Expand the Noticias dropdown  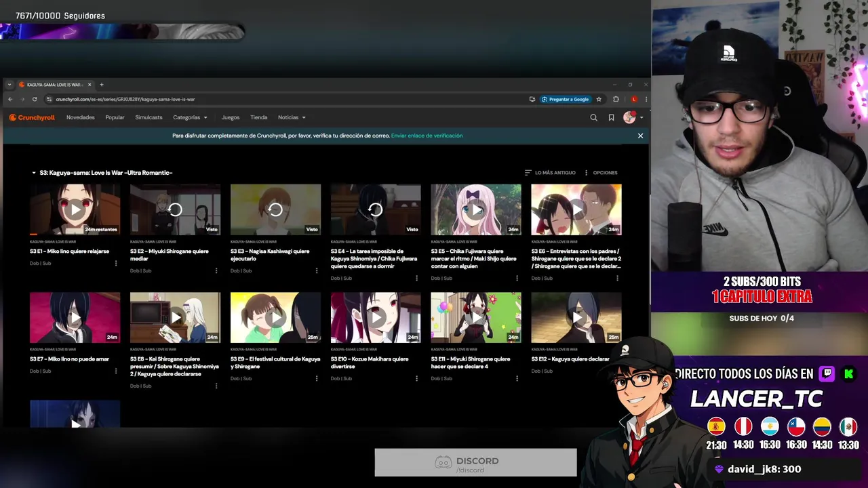pos(292,117)
